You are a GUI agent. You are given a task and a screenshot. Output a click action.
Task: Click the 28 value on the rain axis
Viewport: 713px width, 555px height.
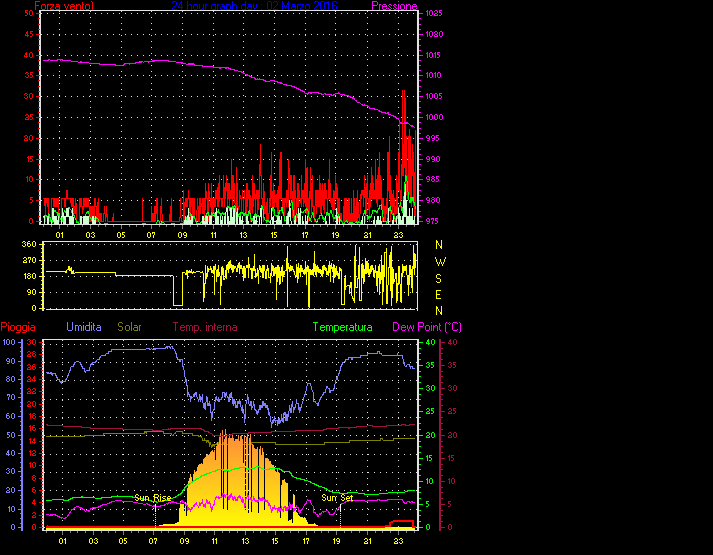32,355
